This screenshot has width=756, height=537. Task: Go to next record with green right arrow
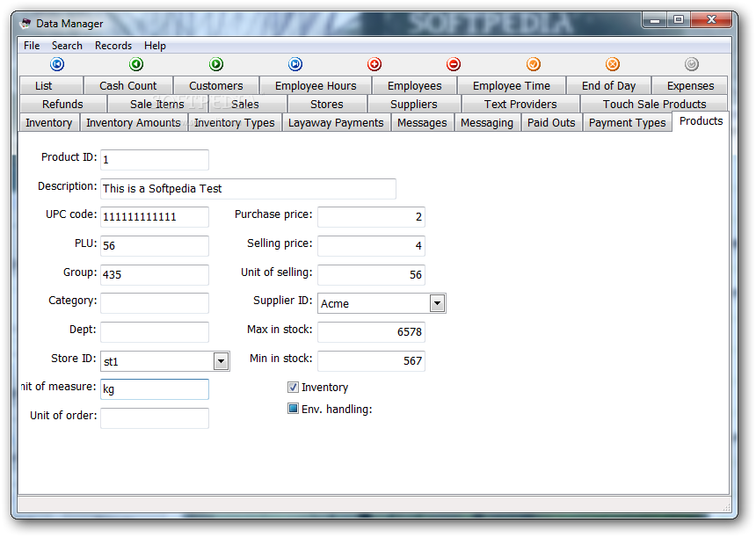tap(216, 64)
